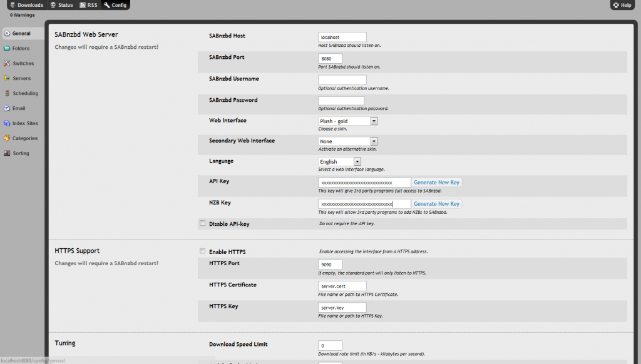Select Index Sites in the config sidebar
Viewport: 641px width, 364px height.
coord(25,123)
